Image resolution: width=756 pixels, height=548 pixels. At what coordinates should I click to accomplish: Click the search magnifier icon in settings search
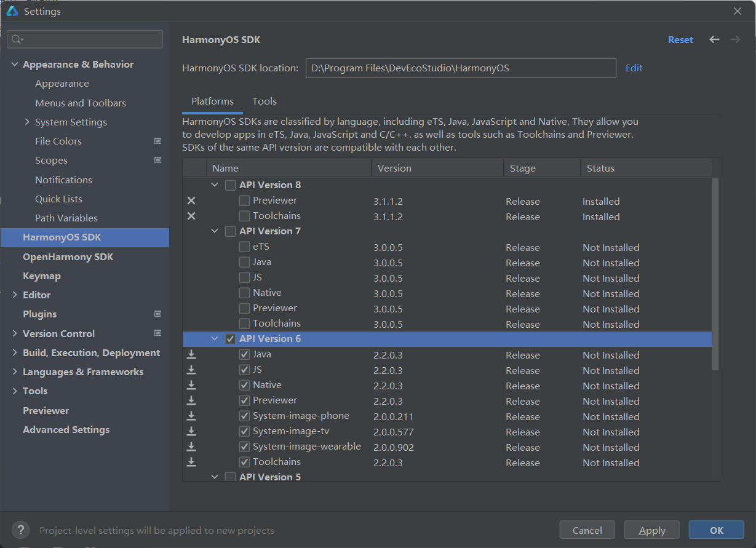[17, 39]
